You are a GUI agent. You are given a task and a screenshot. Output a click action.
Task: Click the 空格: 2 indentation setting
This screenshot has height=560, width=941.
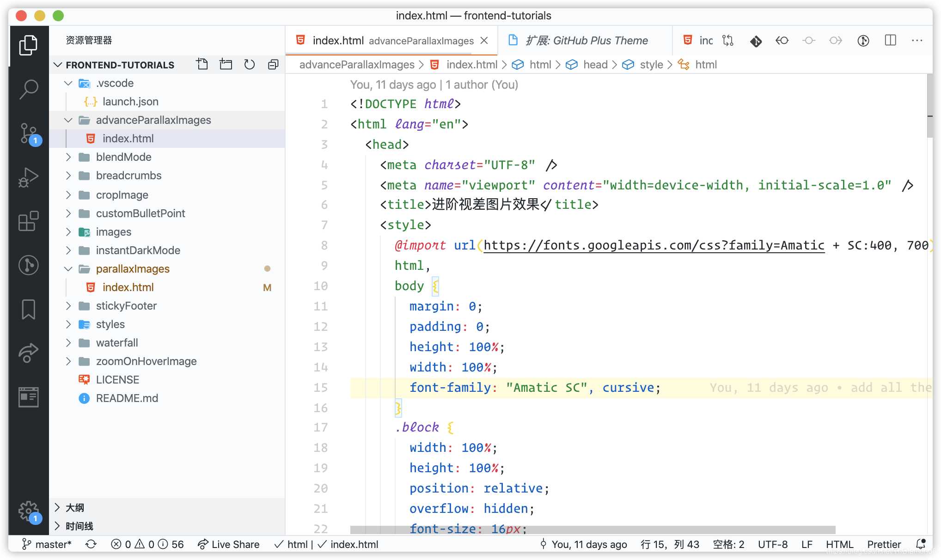click(728, 544)
